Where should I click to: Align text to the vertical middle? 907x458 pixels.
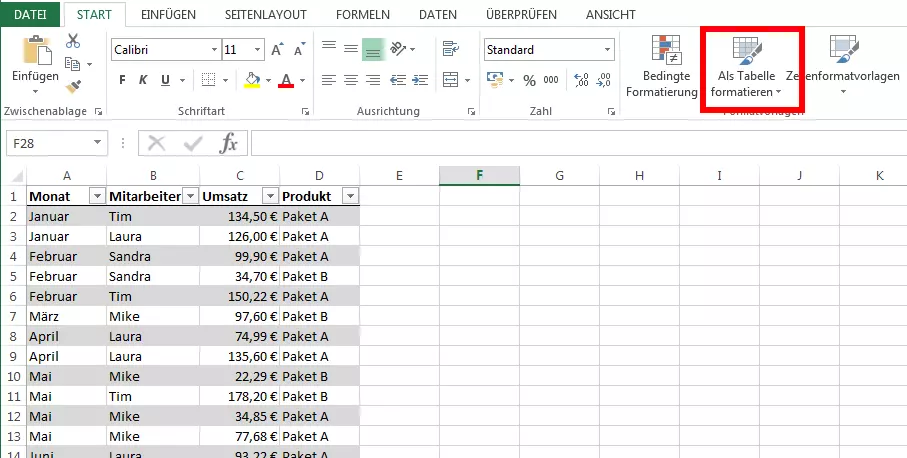[x=351, y=50]
